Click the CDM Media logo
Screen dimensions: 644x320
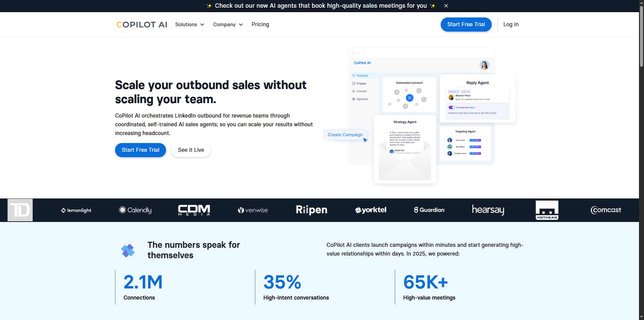[x=194, y=210]
